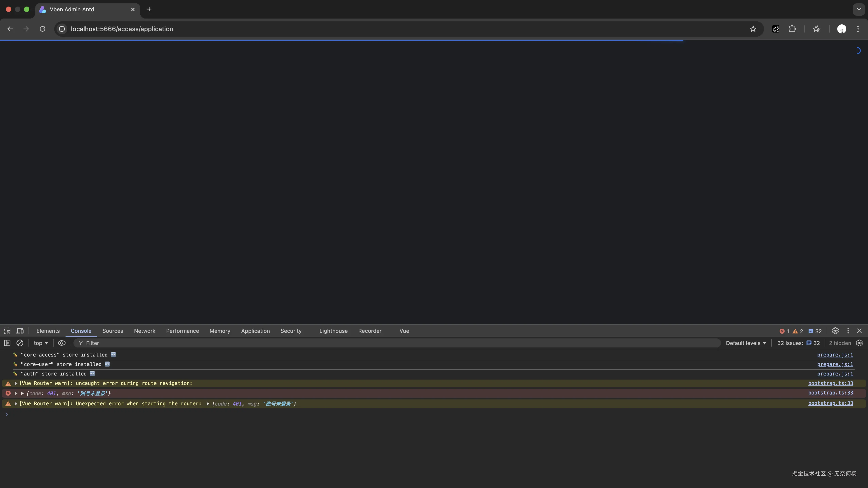Open console settings gear near hidden count
The image size is (868, 488).
(859, 343)
